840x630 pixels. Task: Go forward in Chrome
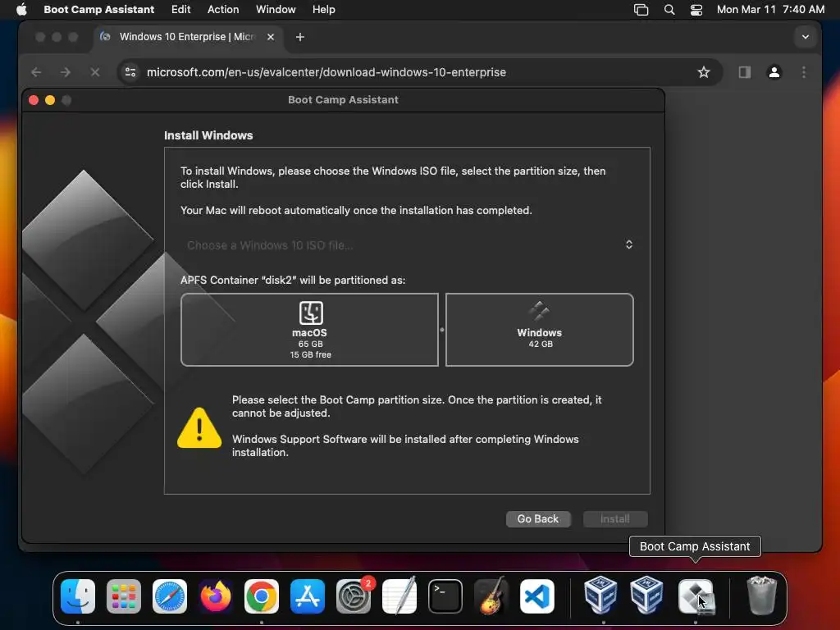tap(66, 72)
